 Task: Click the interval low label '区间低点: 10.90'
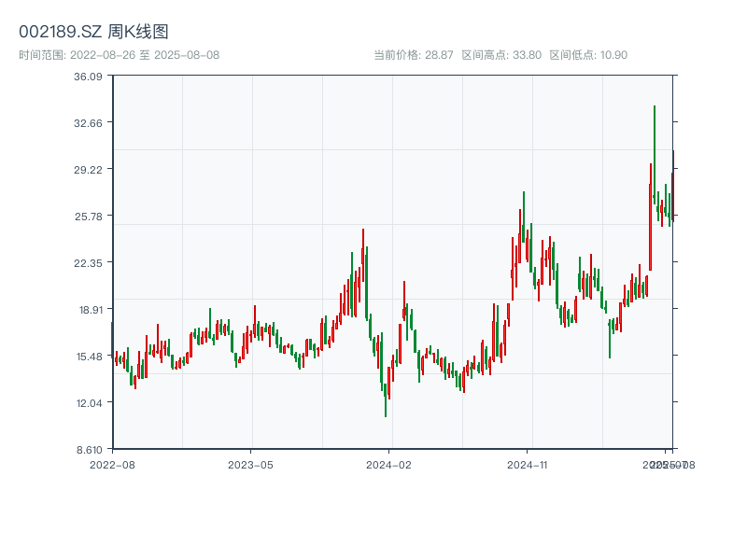[588, 55]
